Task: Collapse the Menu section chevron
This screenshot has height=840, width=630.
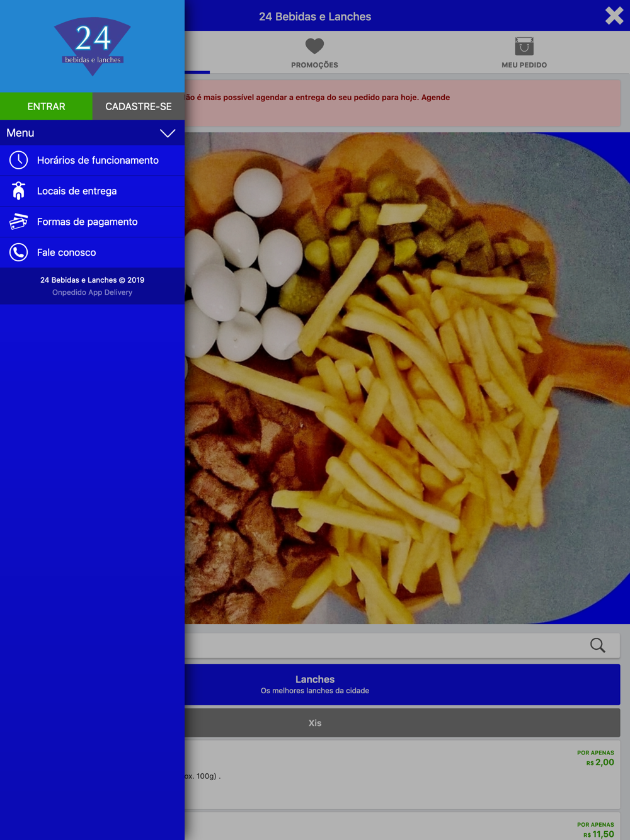Action: [x=168, y=133]
